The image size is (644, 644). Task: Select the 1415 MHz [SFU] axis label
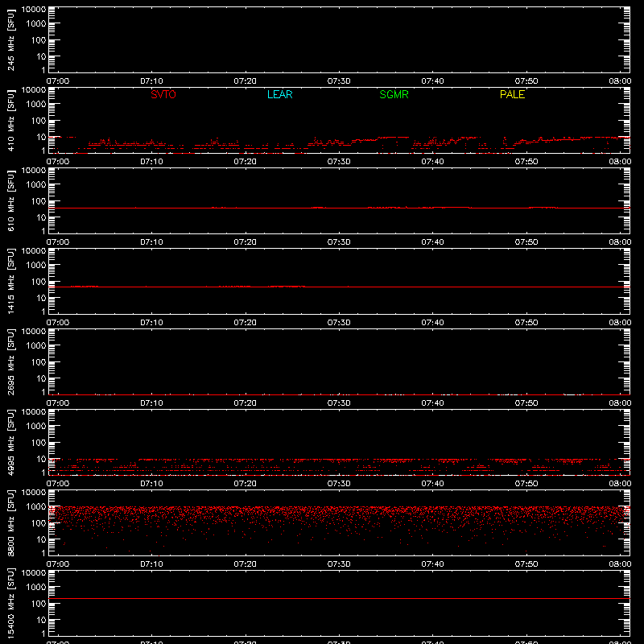coord(10,281)
